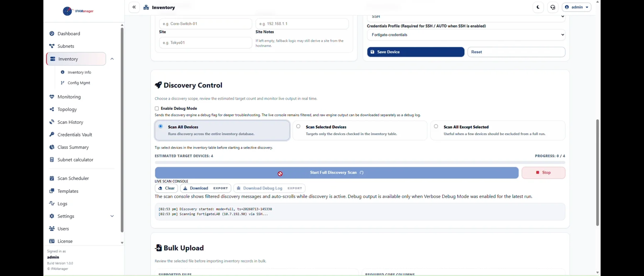Open Dashboard from the sidebar
The image size is (644, 276).
click(69, 34)
